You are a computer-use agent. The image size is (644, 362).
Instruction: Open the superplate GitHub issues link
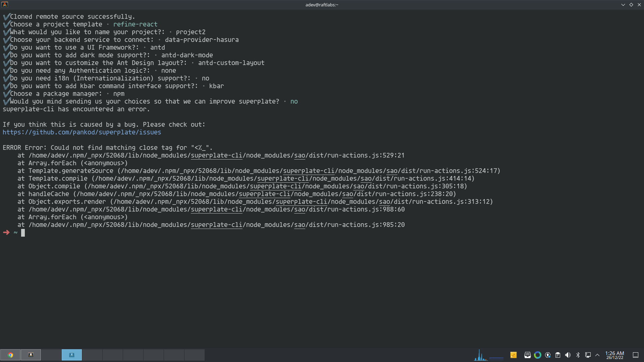(82, 132)
